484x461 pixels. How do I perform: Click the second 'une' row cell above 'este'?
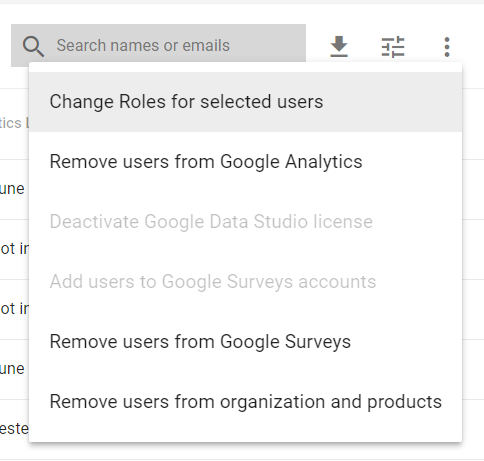tap(12, 369)
